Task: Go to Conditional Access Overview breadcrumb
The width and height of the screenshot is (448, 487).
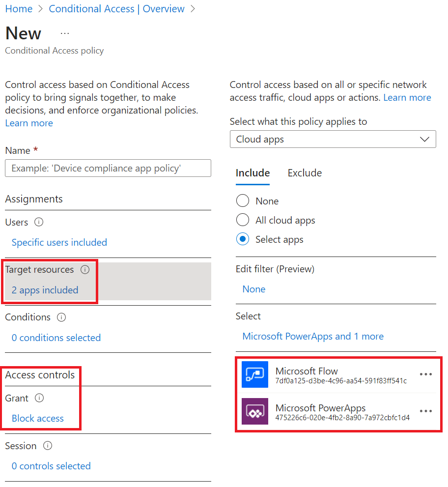Action: [x=116, y=9]
